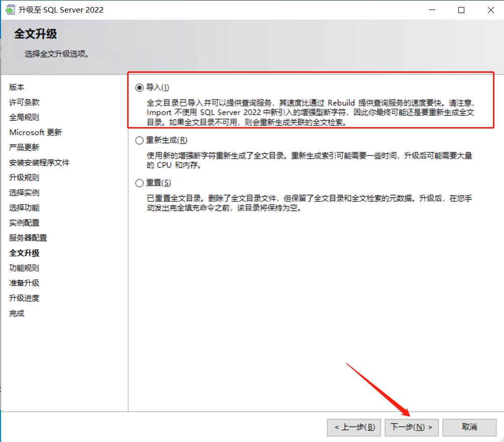Image resolution: width=504 pixels, height=442 pixels.
Task: Open the 产品更新 step in sidebar
Action: coord(24,148)
